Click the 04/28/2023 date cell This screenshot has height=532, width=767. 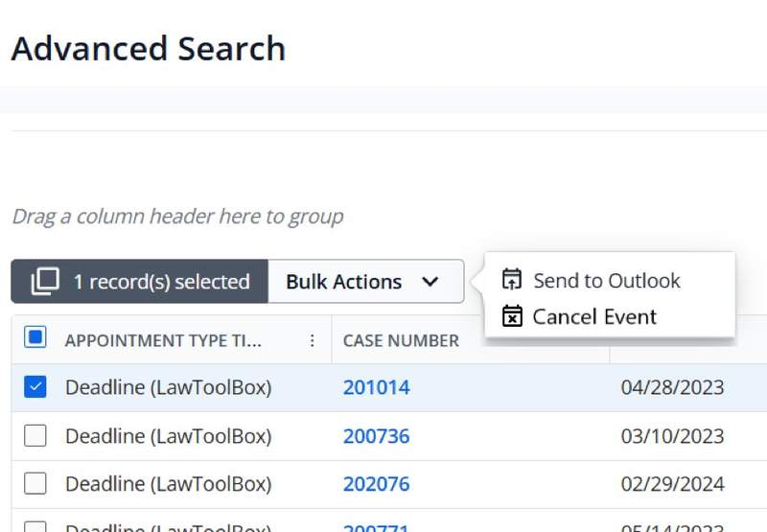pos(672,387)
